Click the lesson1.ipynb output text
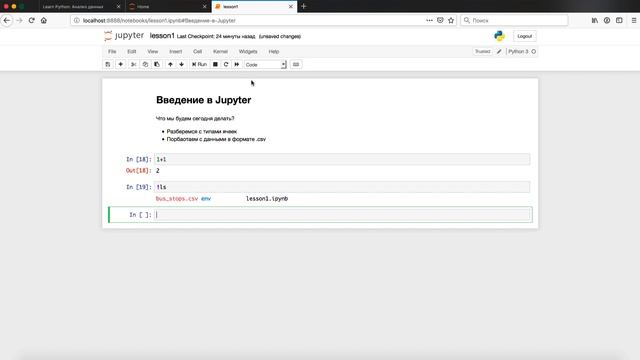 pos(267,199)
